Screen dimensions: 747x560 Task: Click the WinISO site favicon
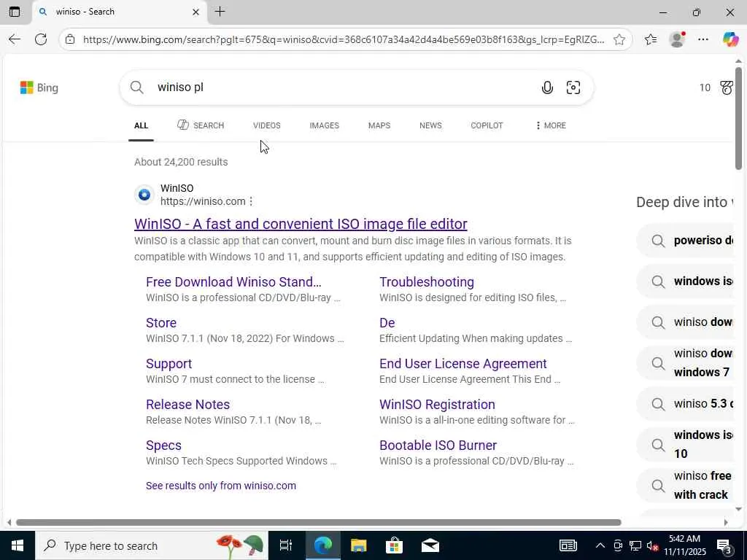pyautogui.click(x=144, y=194)
